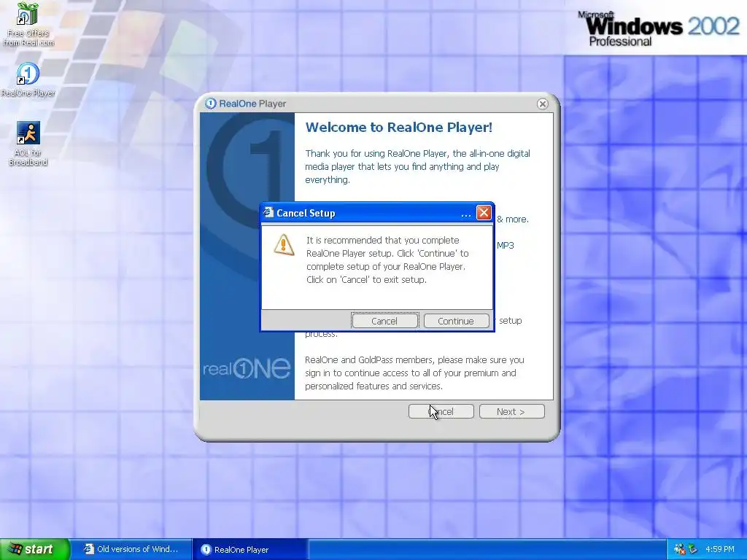Open the RealOne Player desktop shortcut
Screen dimensions: 747x560
(28, 79)
